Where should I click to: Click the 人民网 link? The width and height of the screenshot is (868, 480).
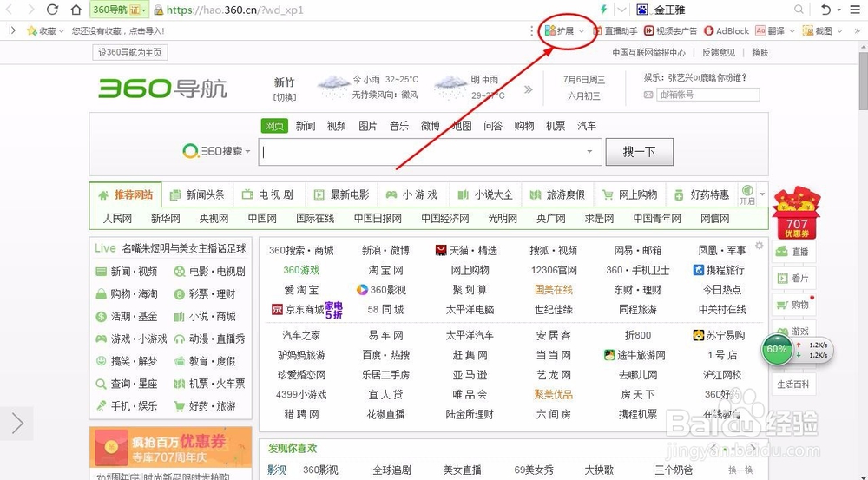117,219
